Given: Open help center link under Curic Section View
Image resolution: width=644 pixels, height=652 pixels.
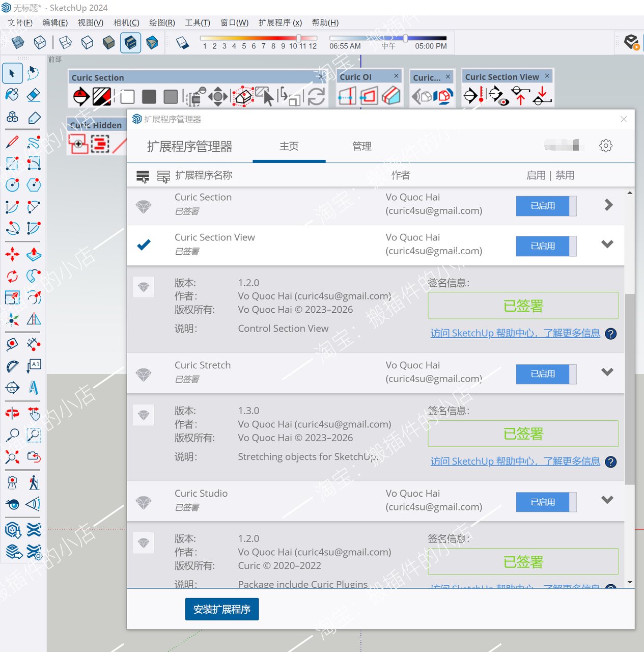Looking at the screenshot, I should pyautogui.click(x=515, y=333).
